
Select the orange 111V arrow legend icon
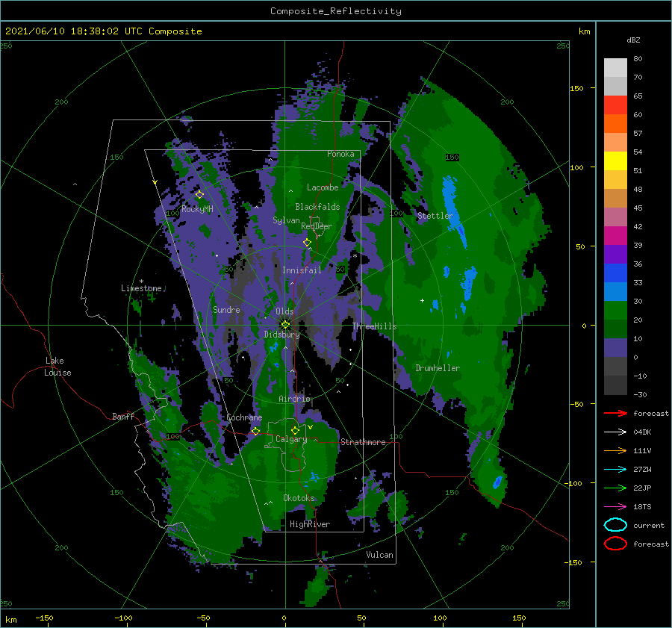click(615, 450)
